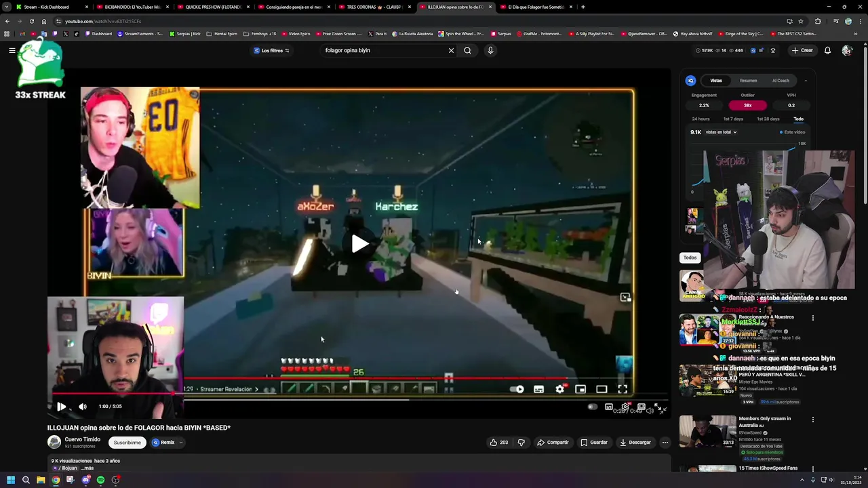Share the video via Compartir

(553, 443)
